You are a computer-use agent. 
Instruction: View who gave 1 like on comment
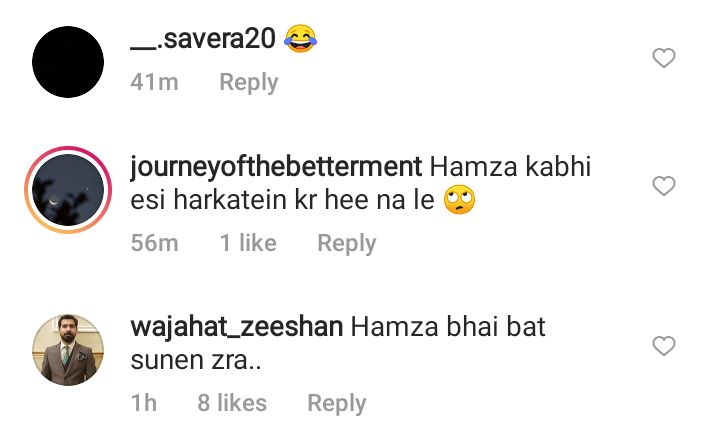[248, 243]
